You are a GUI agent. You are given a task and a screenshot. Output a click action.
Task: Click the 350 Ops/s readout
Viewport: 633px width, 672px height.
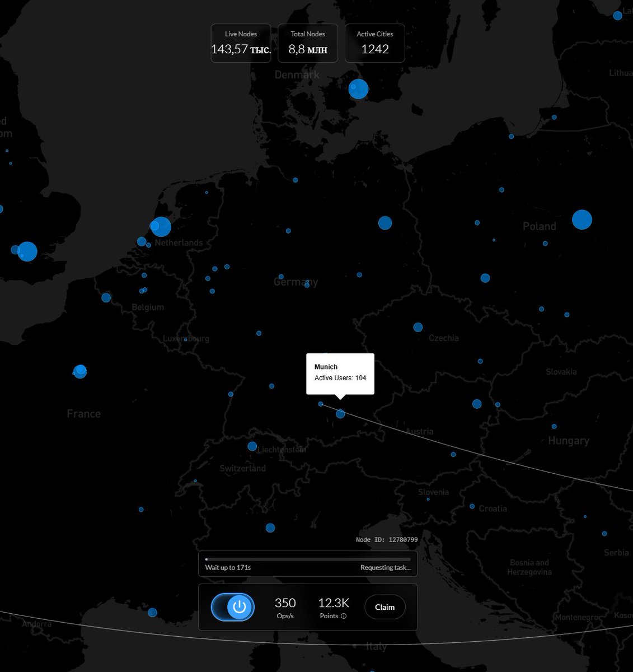tap(285, 608)
